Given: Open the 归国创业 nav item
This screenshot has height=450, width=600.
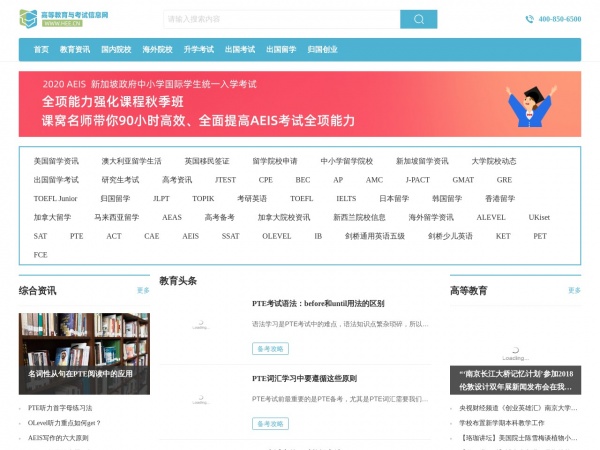Looking at the screenshot, I should 323,49.
